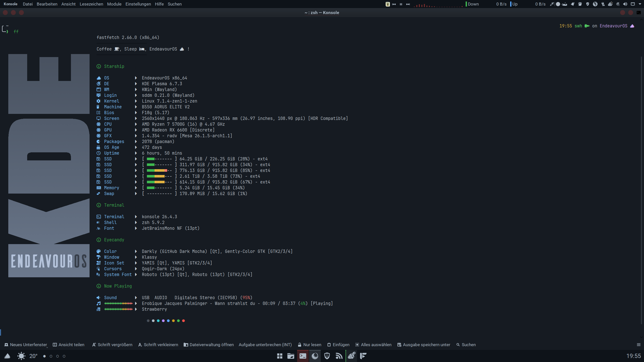Viewport: 644px width, 362px height.
Task: Click Ansicht teilen to split view
Action: pos(68,345)
